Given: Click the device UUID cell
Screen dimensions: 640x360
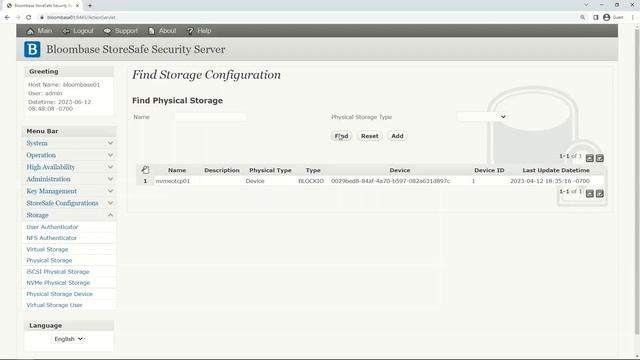Looking at the screenshot, I should tap(391, 181).
